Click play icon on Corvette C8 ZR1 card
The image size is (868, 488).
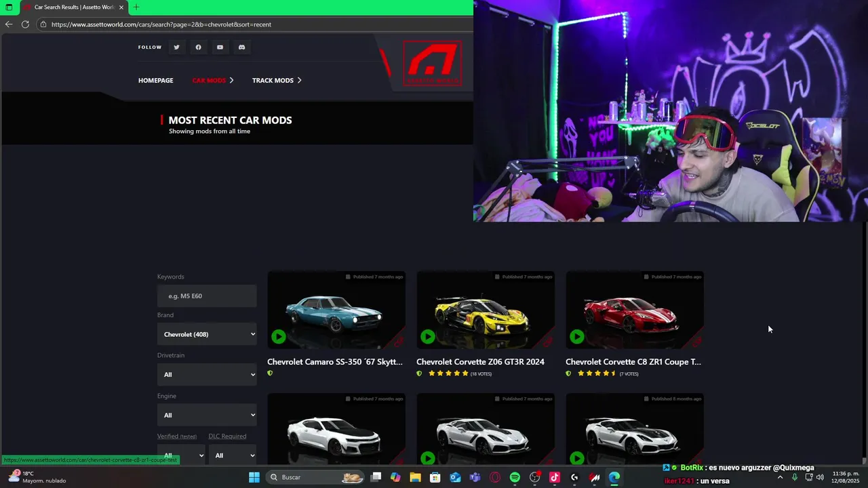coord(577,336)
